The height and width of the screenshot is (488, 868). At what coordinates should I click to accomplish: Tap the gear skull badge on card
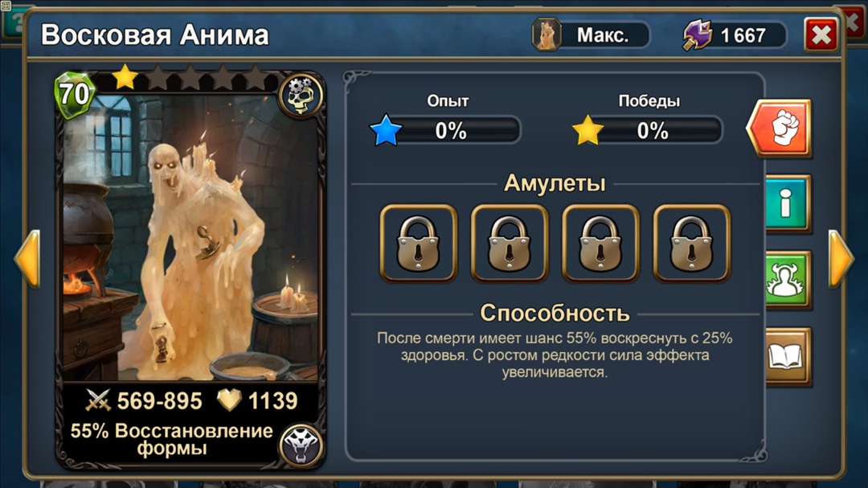click(x=301, y=96)
